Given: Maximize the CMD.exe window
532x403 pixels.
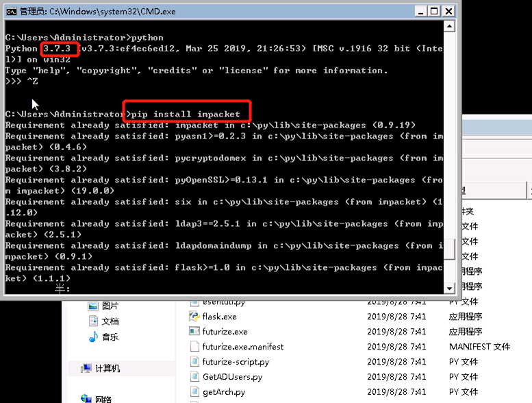Looking at the screenshot, I should pyautogui.click(x=434, y=12).
